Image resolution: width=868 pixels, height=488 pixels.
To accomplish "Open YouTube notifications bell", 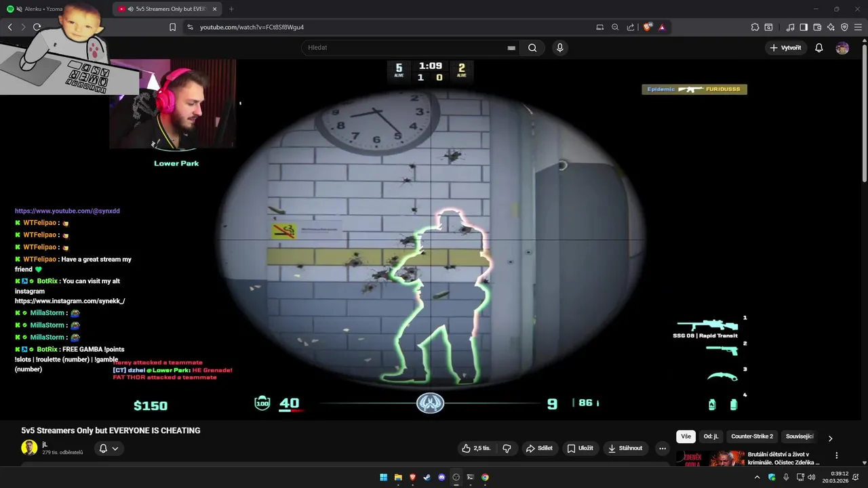I will pos(819,47).
